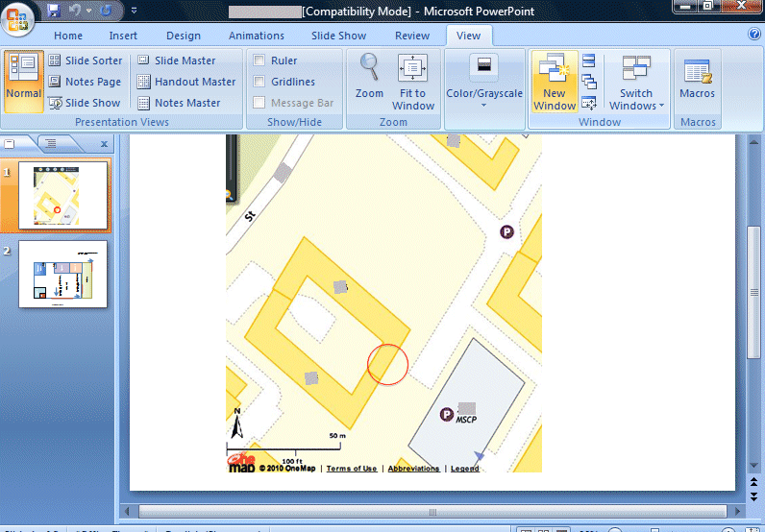Click the Office button
Image resolution: width=765 pixels, height=532 pixels.
click(x=19, y=17)
